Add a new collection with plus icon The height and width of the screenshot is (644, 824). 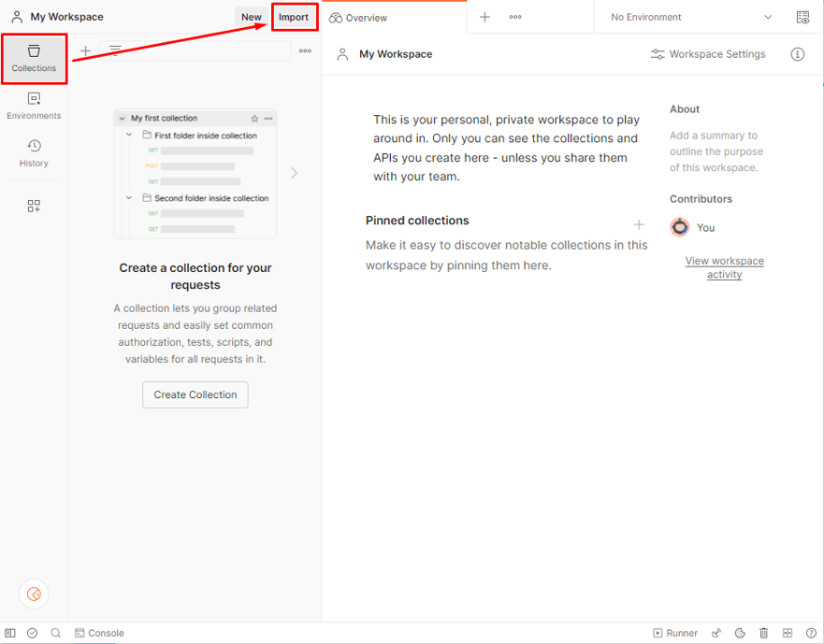tap(85, 51)
